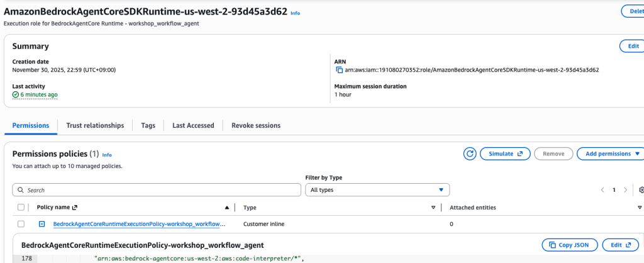644x263 pixels.
Task: Click the Simulate button
Action: (x=505, y=154)
